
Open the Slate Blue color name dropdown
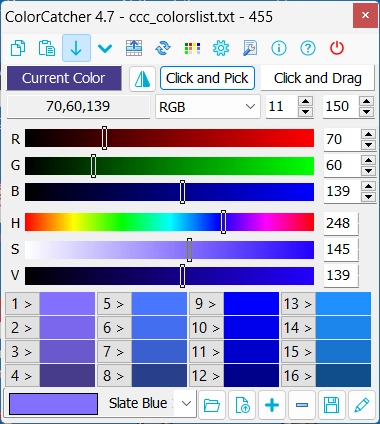pos(186,404)
